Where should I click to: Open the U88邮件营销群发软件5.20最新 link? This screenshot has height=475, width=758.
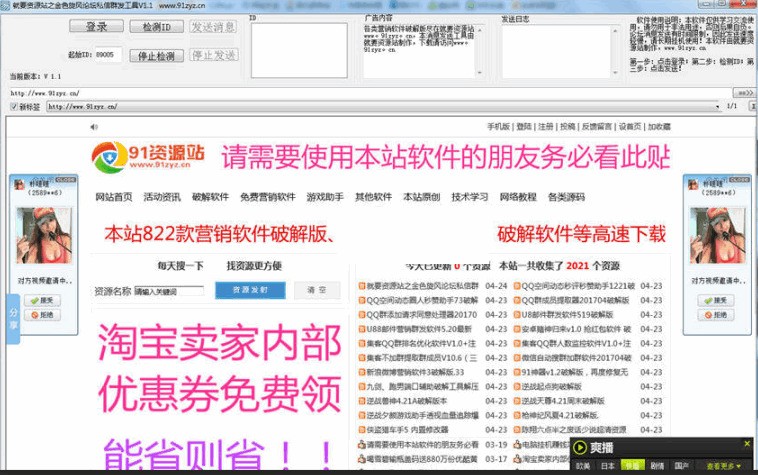coord(419,329)
